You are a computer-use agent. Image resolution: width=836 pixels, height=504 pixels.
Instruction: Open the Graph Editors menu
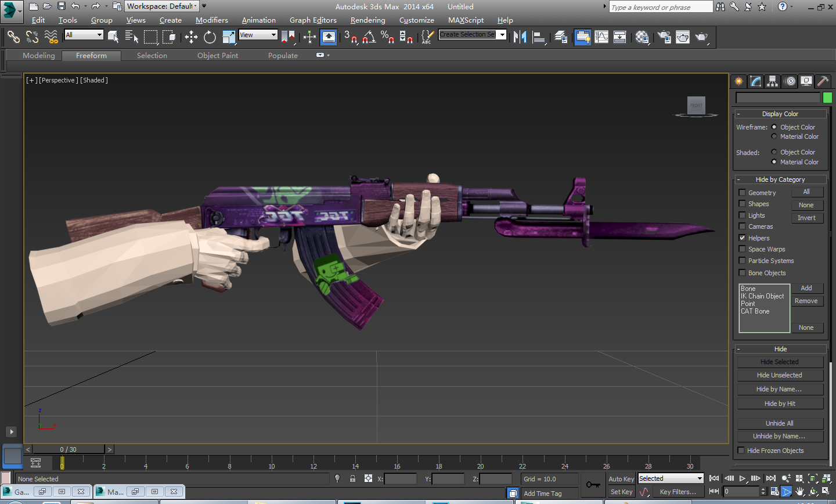313,20
